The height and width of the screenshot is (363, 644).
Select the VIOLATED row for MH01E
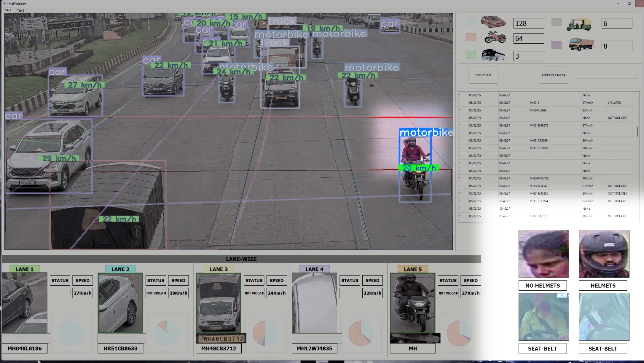(545, 103)
